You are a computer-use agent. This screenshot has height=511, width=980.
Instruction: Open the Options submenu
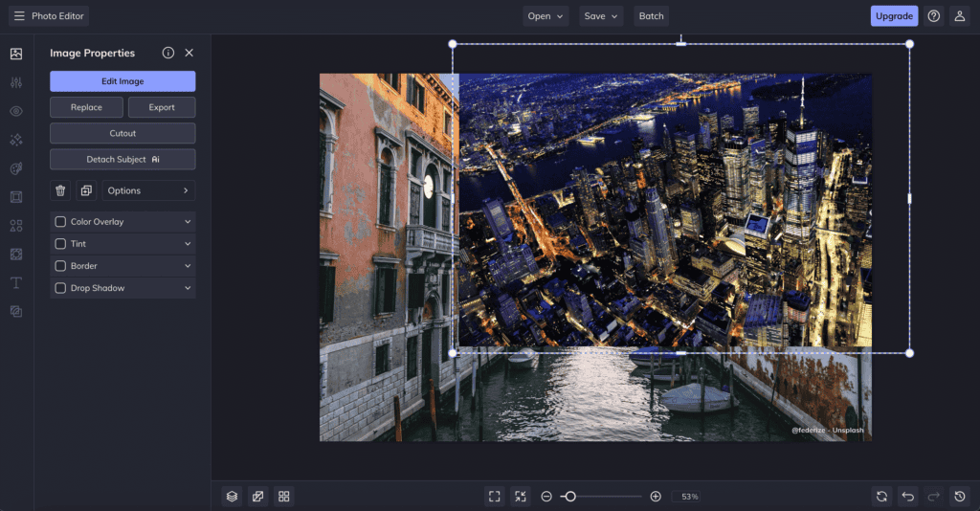148,190
